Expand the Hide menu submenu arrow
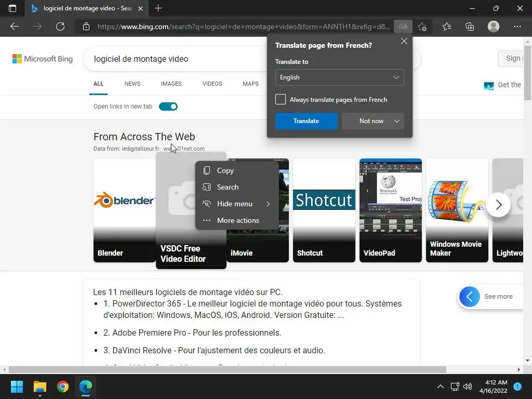The width and height of the screenshot is (532, 399). pos(268,204)
